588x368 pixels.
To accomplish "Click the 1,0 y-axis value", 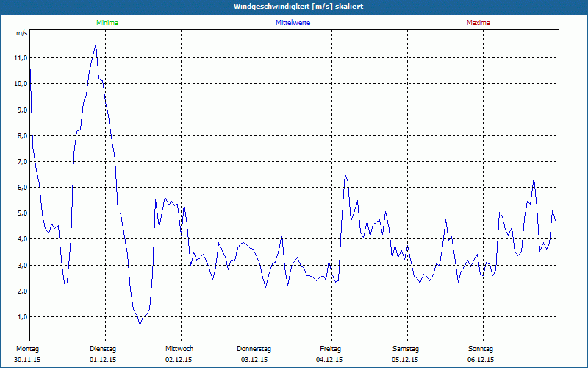I will pyautogui.click(x=22, y=317).
